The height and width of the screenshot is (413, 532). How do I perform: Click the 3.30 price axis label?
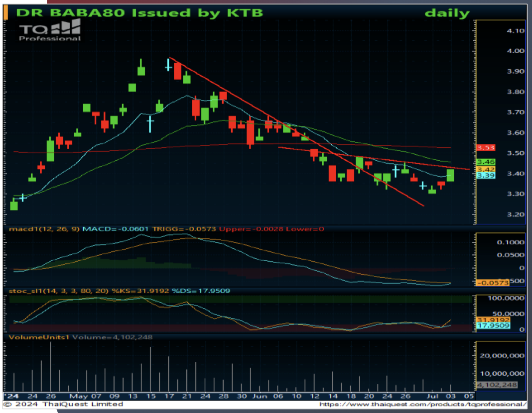click(x=516, y=194)
